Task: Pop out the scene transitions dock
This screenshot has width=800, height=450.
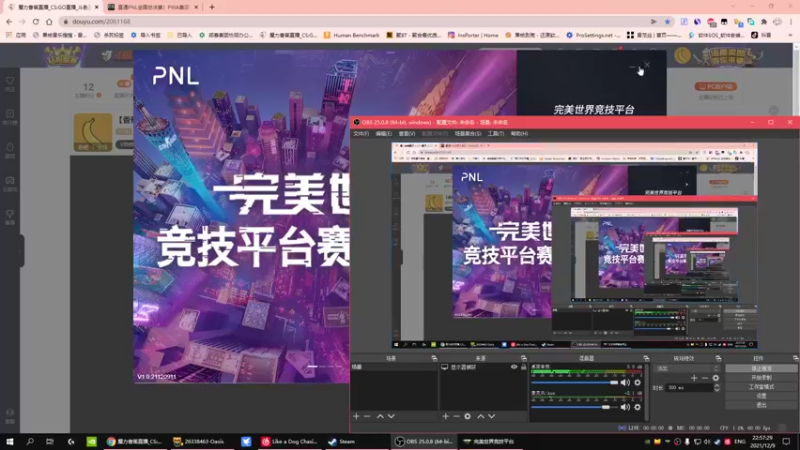Action: (x=718, y=358)
